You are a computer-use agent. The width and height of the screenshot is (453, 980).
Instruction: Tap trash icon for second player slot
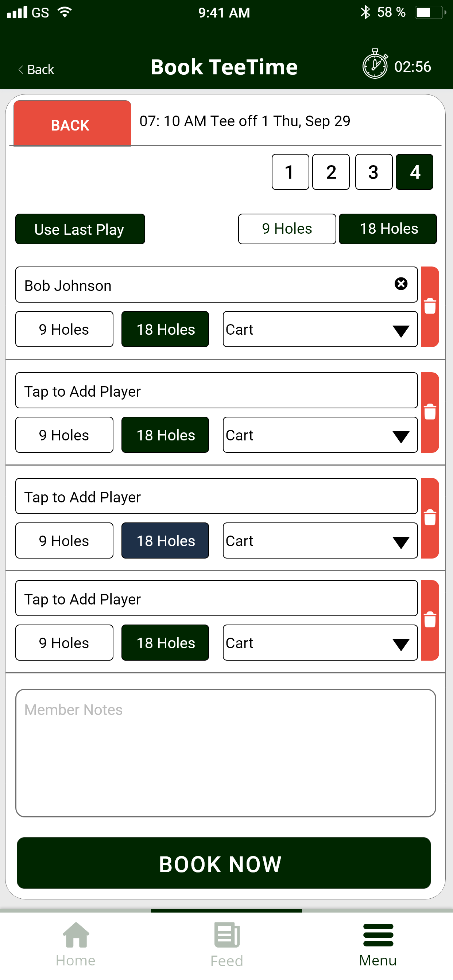click(x=430, y=412)
